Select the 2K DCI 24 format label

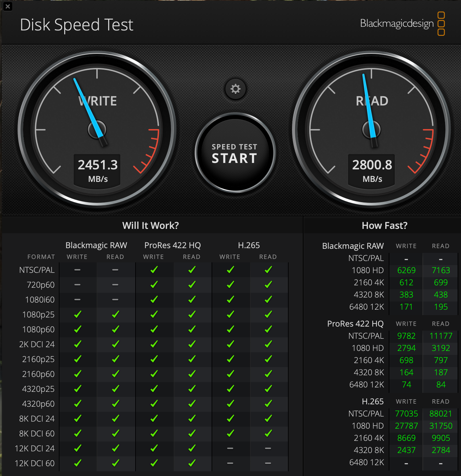click(37, 344)
